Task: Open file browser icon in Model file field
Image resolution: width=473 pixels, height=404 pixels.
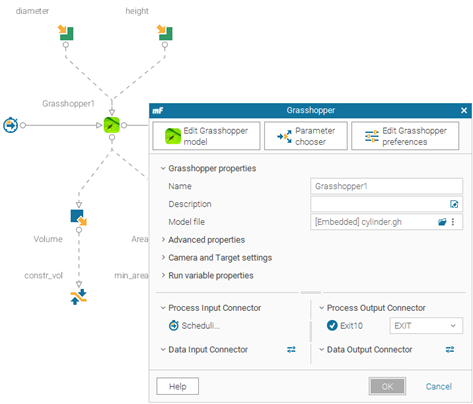Action: point(442,222)
